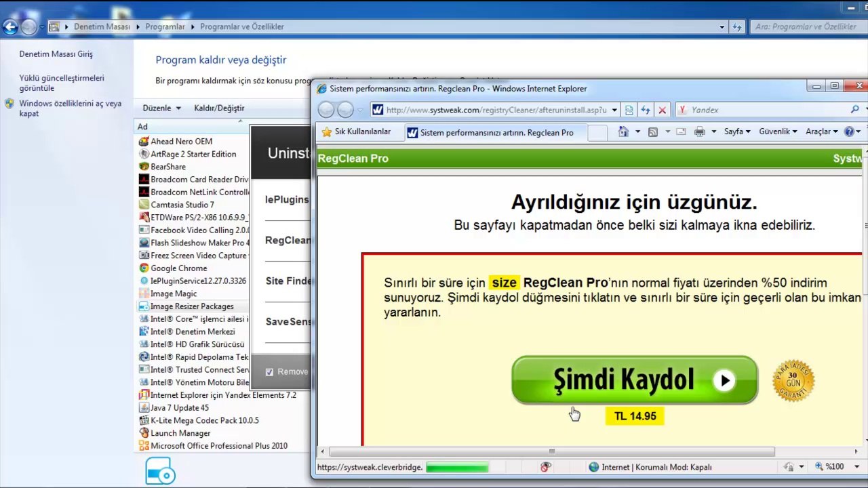Click the Home icon in IE toolbar

624,131
